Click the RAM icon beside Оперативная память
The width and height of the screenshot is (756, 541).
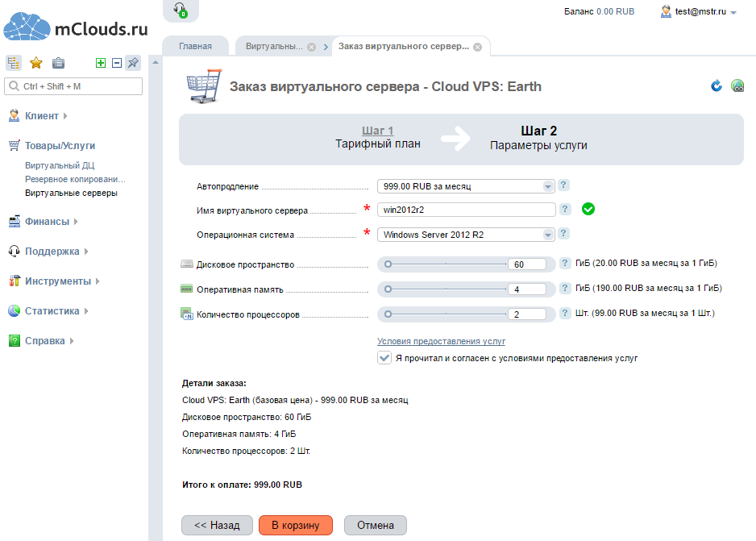click(187, 289)
